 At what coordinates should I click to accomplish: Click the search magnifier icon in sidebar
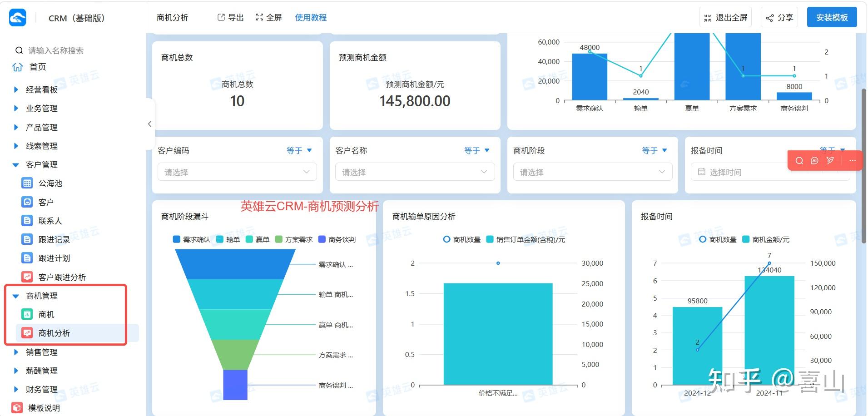(19, 50)
